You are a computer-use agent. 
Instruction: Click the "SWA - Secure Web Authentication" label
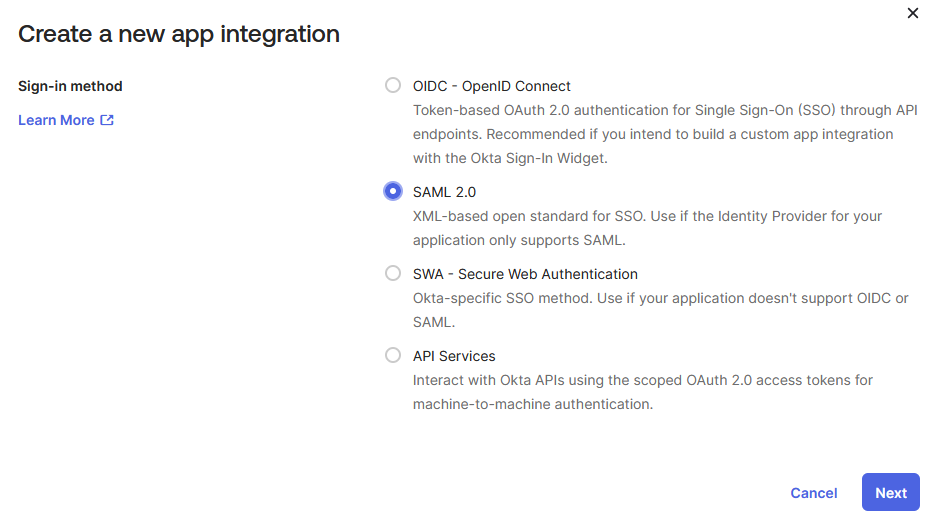click(x=525, y=274)
